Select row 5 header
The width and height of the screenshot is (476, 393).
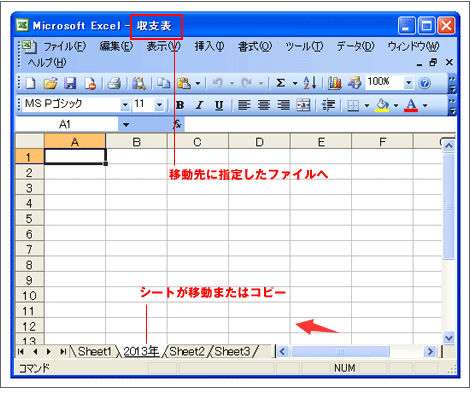29,219
